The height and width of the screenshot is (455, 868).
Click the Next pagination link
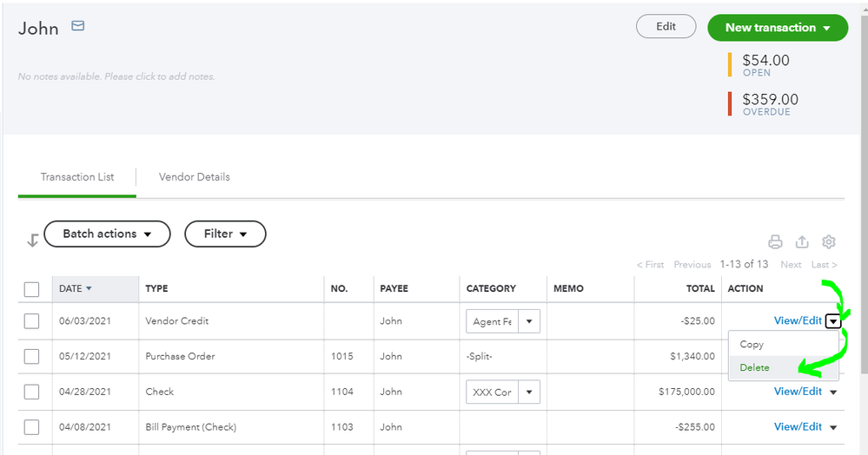[x=791, y=265]
